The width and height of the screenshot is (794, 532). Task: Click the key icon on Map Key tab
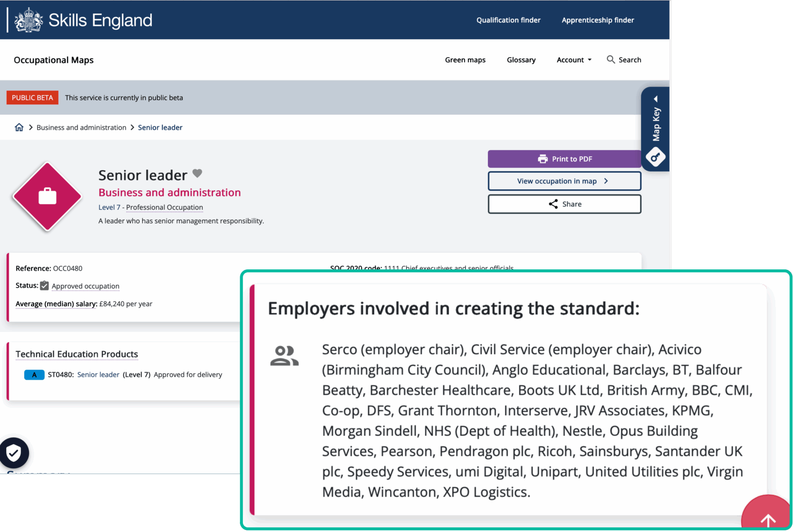pos(655,157)
